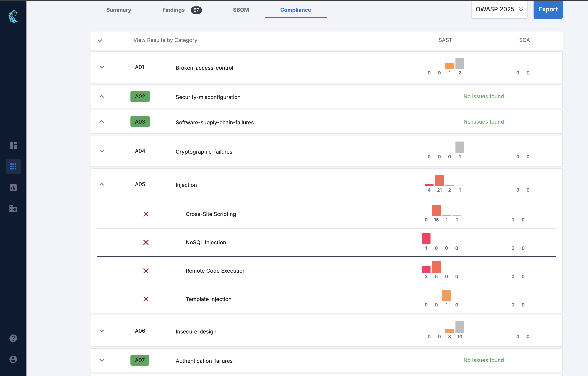This screenshot has height=376, width=588.
Task: Click the A05 category code
Action: 140,184
